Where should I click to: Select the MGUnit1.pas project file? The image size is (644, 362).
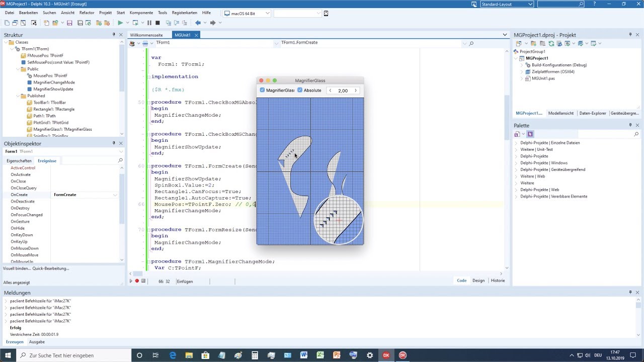point(543,78)
